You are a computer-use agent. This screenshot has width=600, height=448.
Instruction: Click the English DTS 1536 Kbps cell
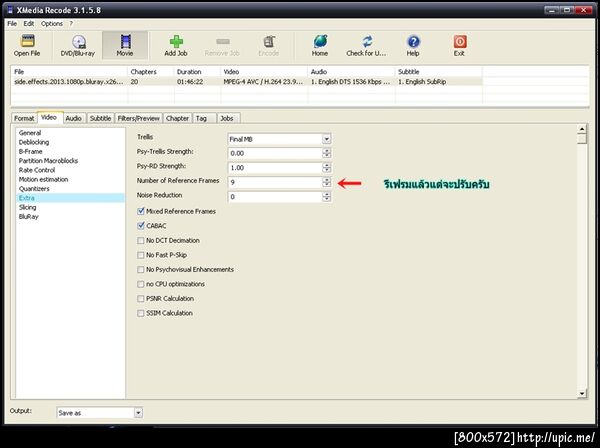[x=350, y=81]
